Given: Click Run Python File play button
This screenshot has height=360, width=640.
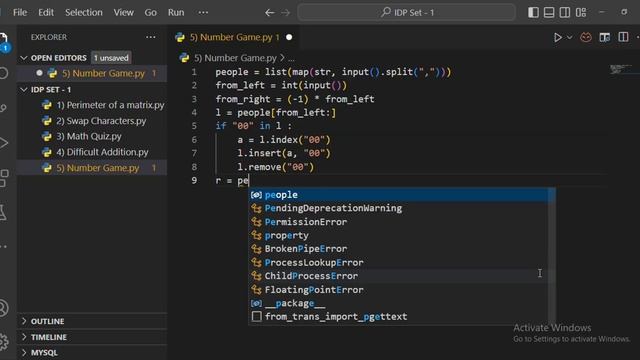Looking at the screenshot, I should tap(558, 38).
